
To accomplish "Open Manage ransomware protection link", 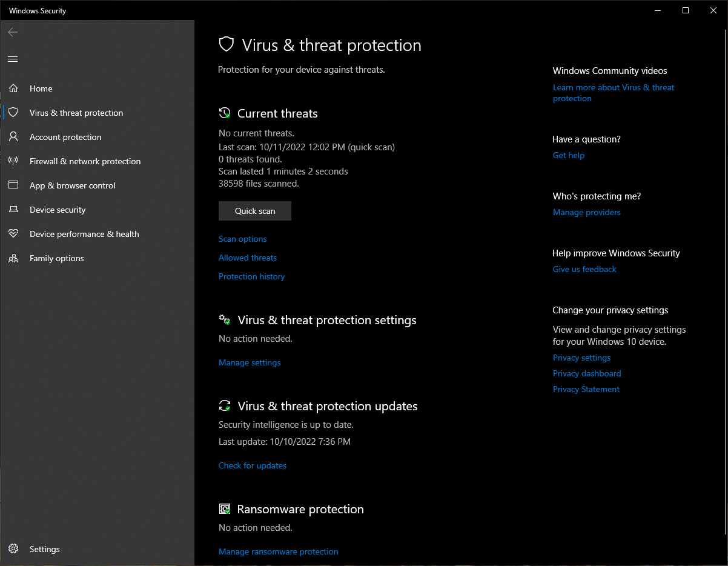I will tap(278, 551).
